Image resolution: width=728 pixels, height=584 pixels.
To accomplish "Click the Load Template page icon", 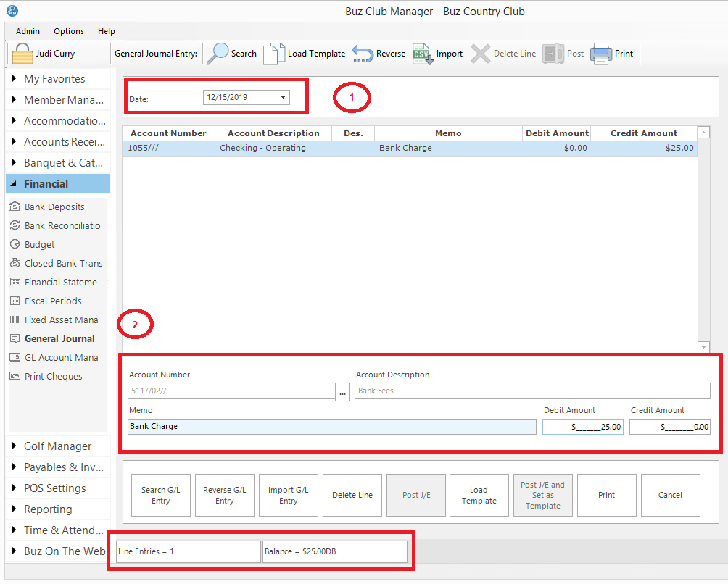I will coord(274,54).
